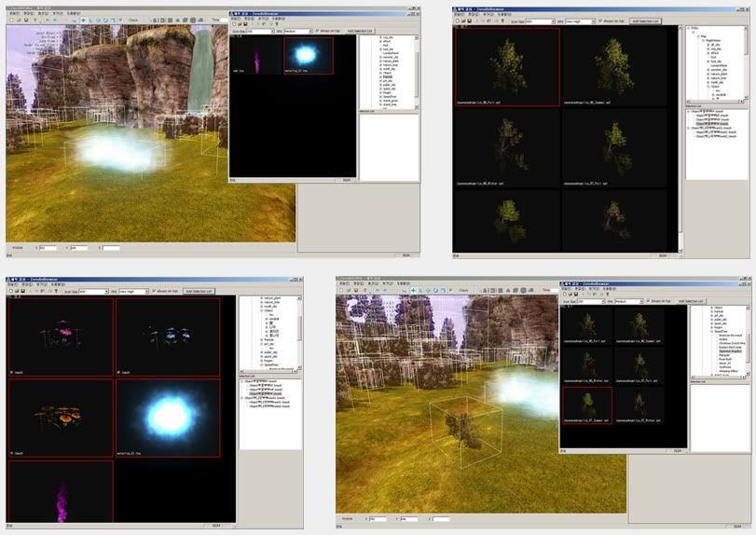Image resolution: width=756 pixels, height=535 pixels.
Task: Select the bare winter tree thumbnail in tree browser
Action: tap(507, 147)
